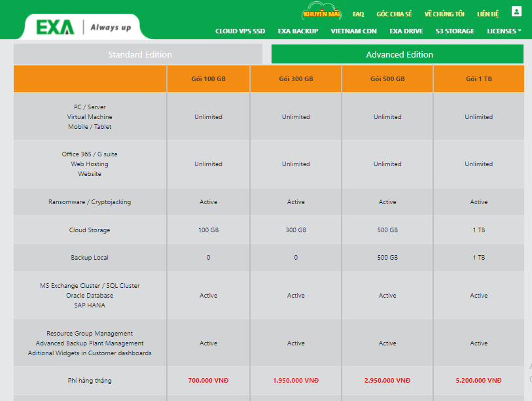Open the FAQ page
This screenshot has height=401, width=532.
(358, 14)
